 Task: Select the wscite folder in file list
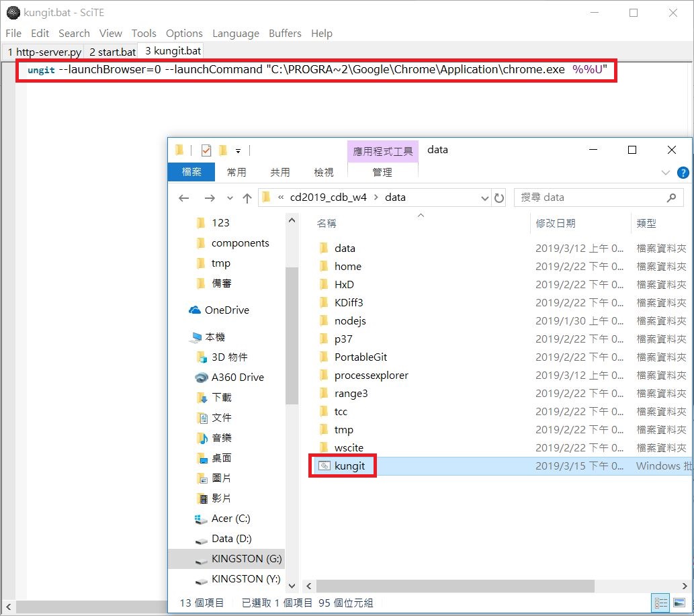point(349,448)
